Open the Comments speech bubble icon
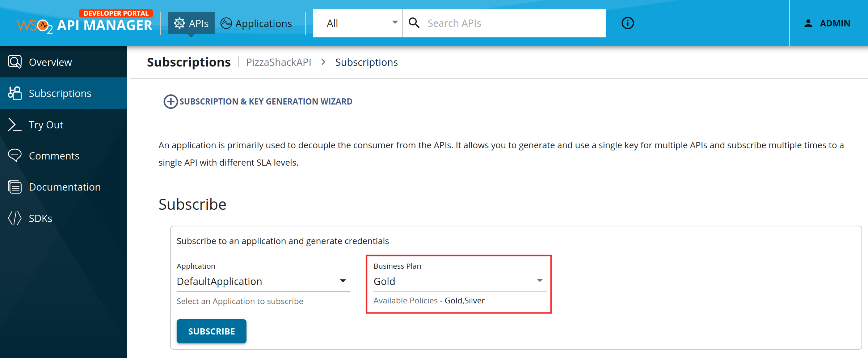Image resolution: width=868 pixels, height=358 pixels. (x=14, y=155)
